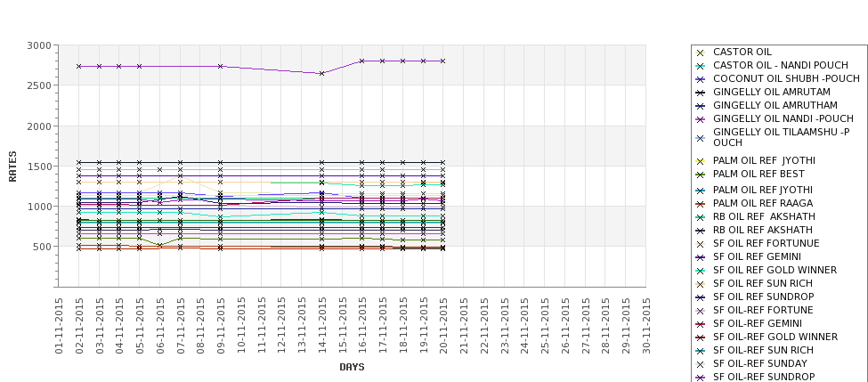Select RB OIL REF AKSHATH dark-marker legend label
Image resolution: width=868 pixels, height=382 pixels.
[x=763, y=230]
